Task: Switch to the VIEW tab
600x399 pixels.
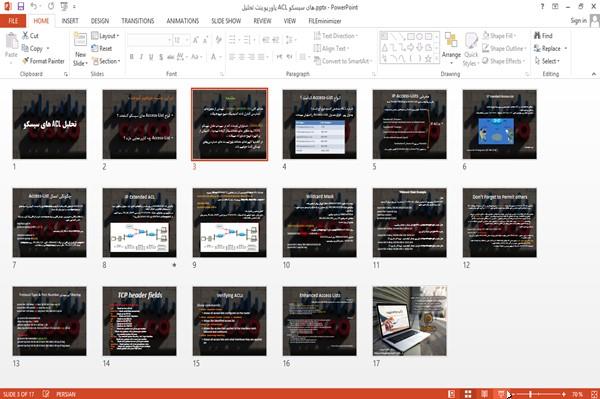Action: coord(290,21)
